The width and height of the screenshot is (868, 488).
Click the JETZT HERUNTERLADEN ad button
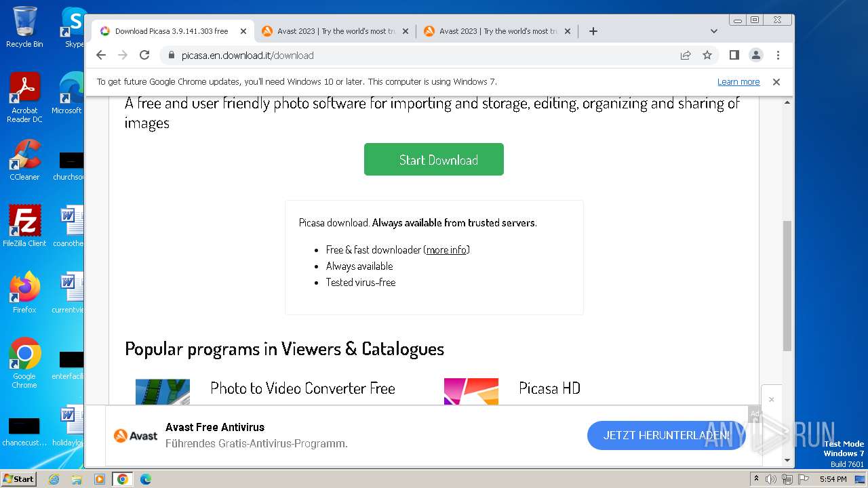(x=667, y=435)
